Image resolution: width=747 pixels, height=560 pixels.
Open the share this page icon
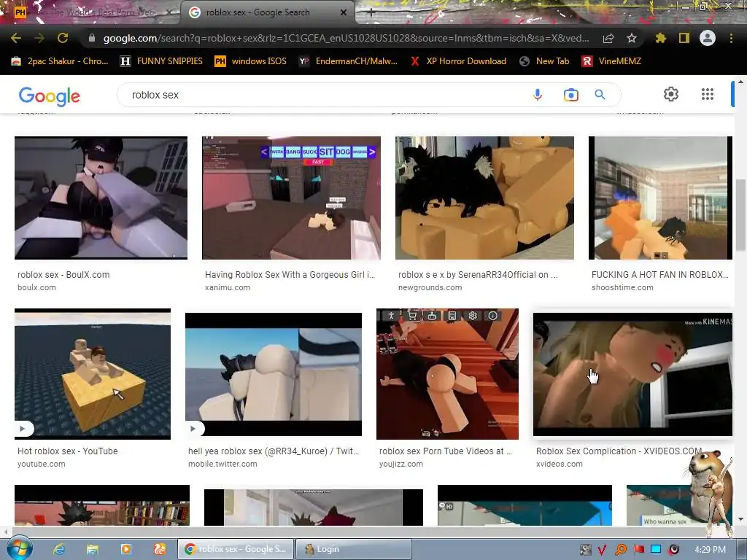[608, 38]
